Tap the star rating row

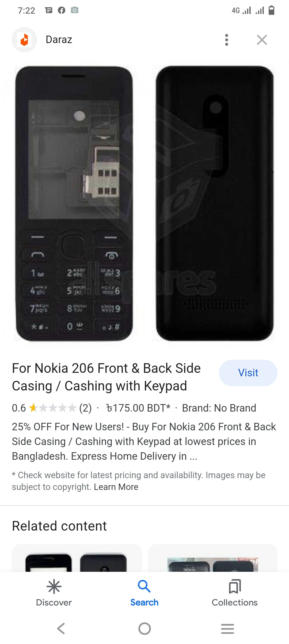click(x=52, y=408)
